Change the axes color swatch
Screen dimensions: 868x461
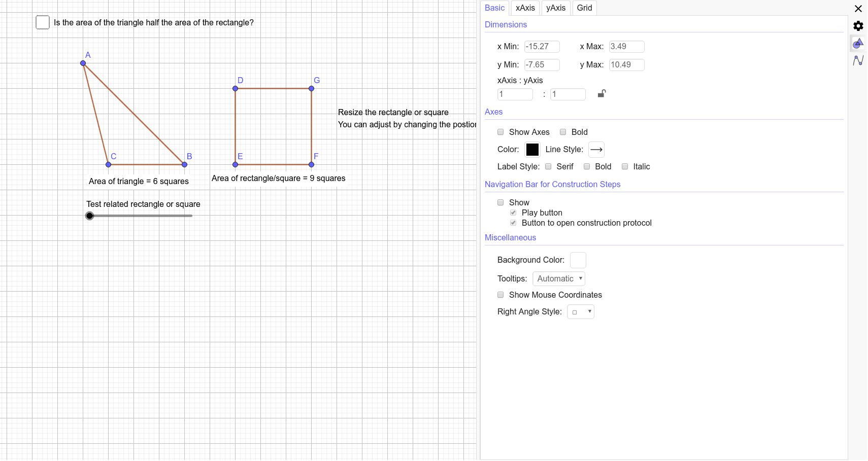click(x=532, y=149)
